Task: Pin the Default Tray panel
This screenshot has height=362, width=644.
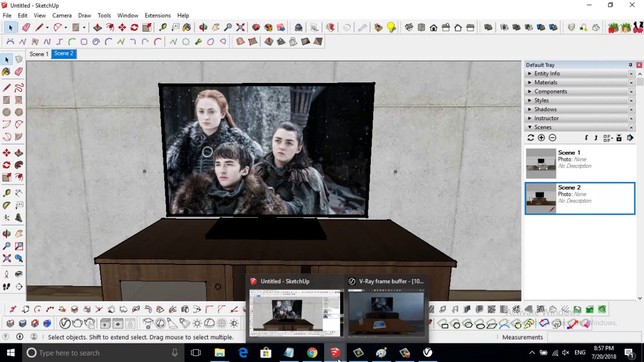Action: click(630, 65)
